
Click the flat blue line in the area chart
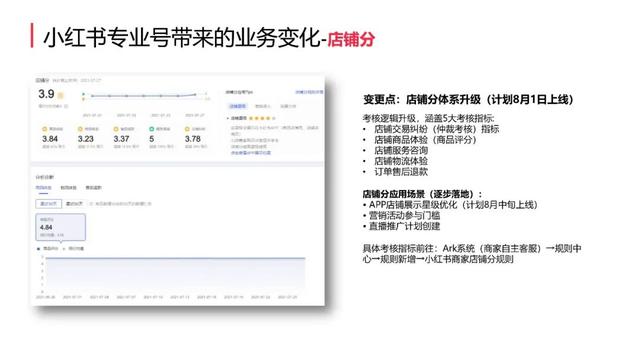tap(176, 258)
